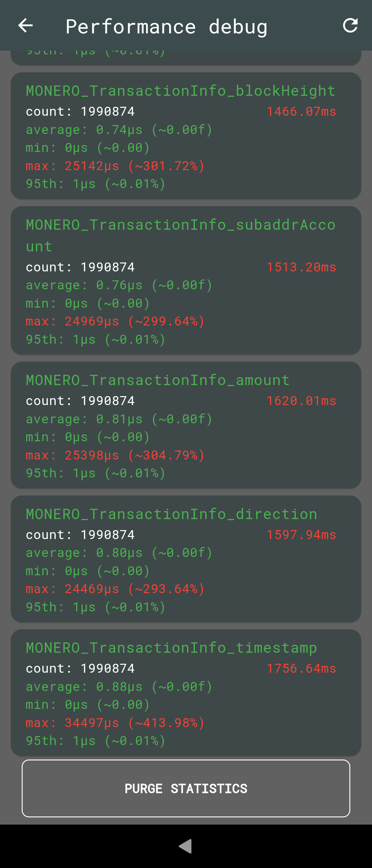This screenshot has width=372, height=868.
Task: Tap the Android back navigation triangle
Action: click(x=185, y=846)
